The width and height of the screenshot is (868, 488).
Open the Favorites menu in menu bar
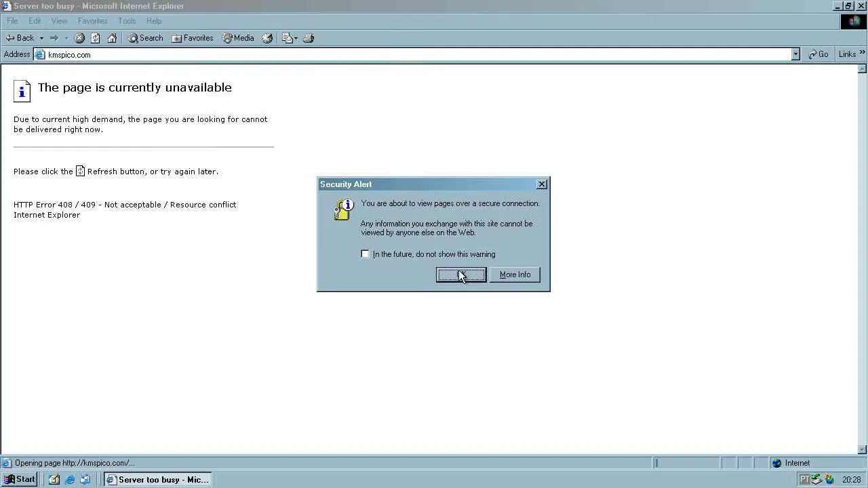click(92, 21)
